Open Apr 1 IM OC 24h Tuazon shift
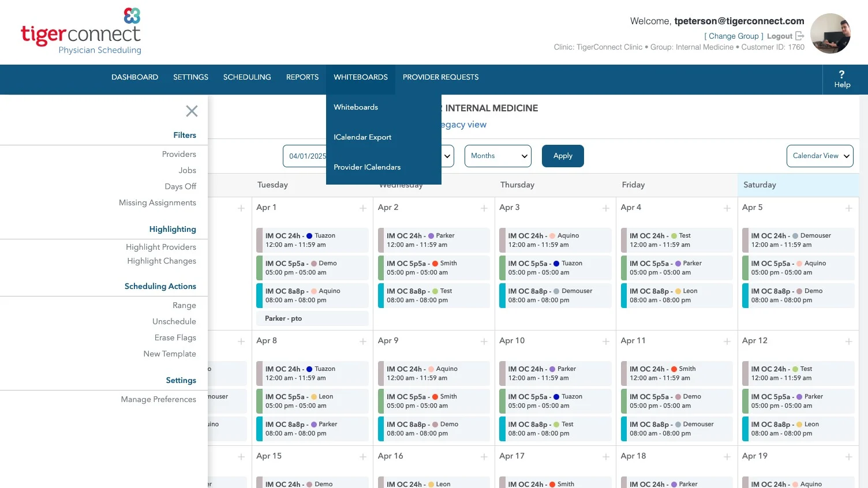Screen dimensions: 868x488 click(312, 240)
